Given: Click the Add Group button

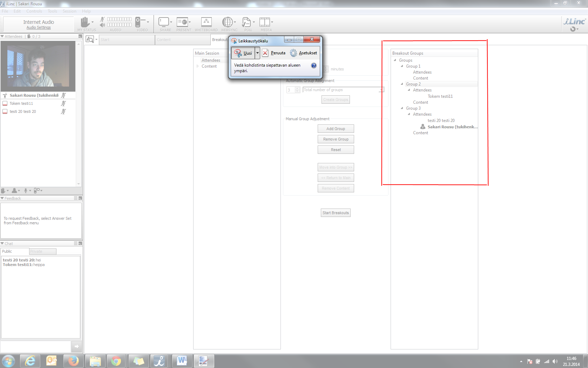Looking at the screenshot, I should point(336,129).
